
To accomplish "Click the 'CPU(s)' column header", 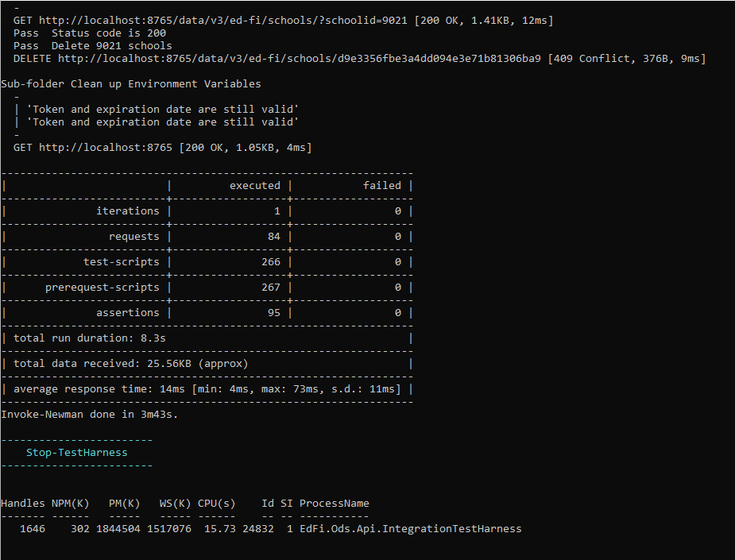I will pyautogui.click(x=217, y=504).
